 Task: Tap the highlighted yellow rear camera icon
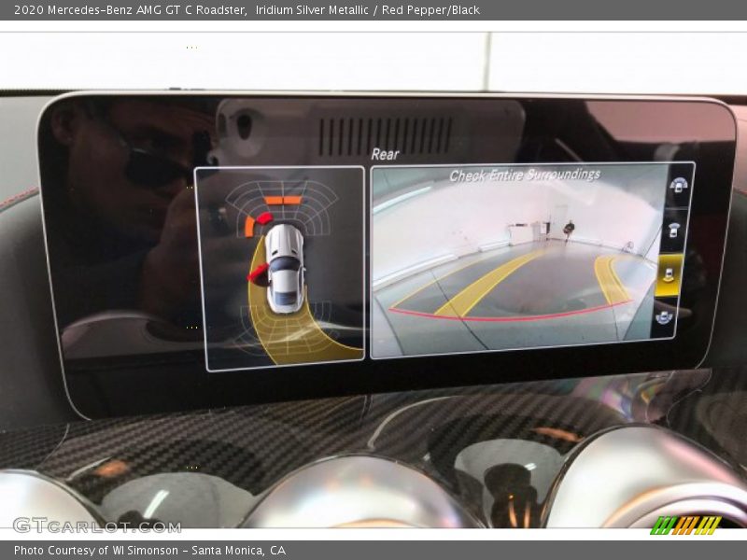pos(669,275)
